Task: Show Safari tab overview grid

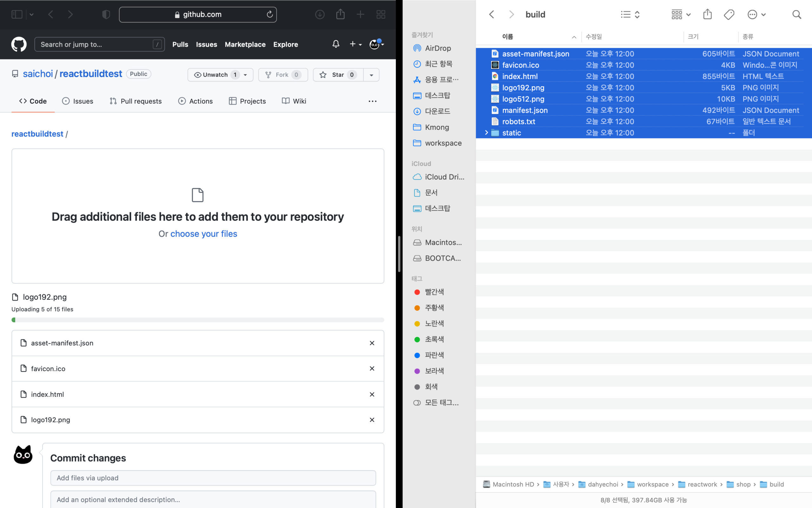Action: [381, 15]
